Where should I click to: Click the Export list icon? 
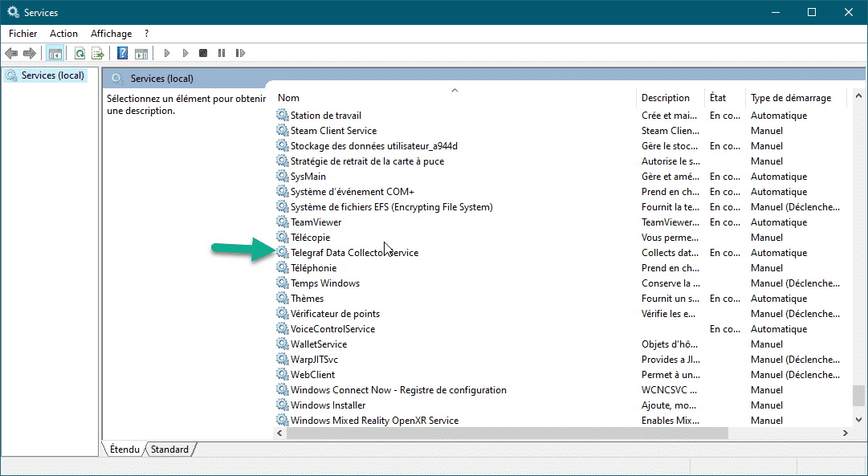coord(96,53)
